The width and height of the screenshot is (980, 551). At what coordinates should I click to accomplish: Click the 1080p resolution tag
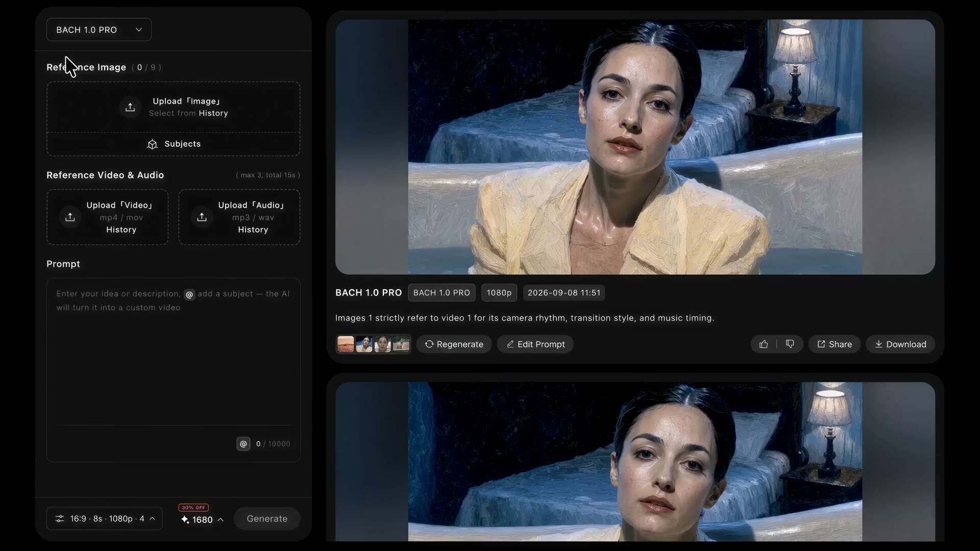tap(499, 293)
